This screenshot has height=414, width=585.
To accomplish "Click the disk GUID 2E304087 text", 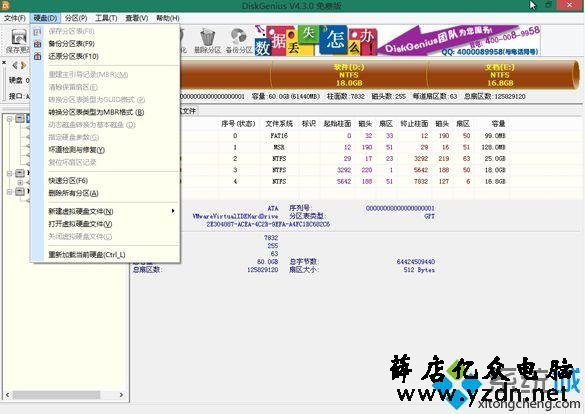I will tap(268, 225).
